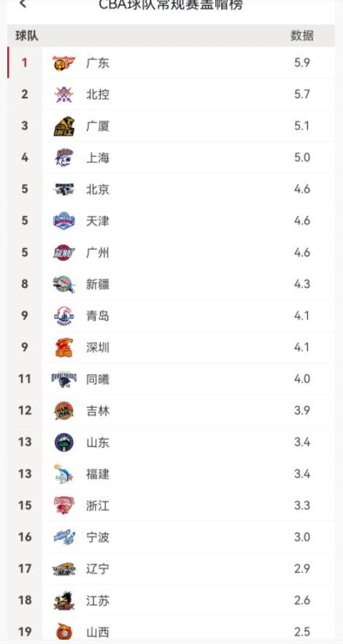
Task: Open the 北京 team row
Action: pos(171,190)
